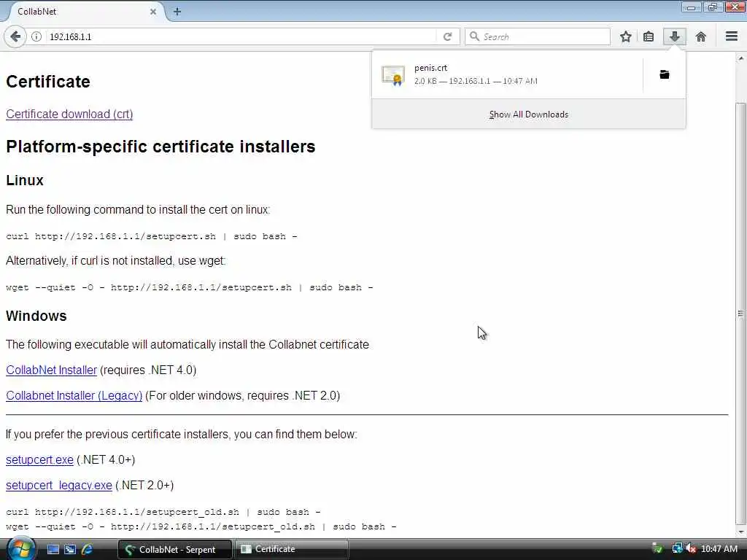Click Switch between windows quick launch icon

click(x=70, y=549)
